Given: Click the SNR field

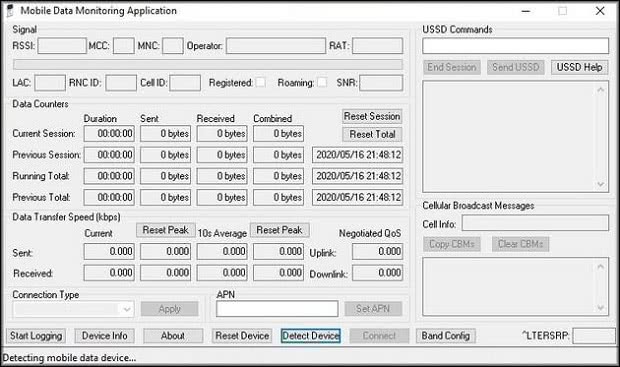Looking at the screenshot, I should tap(381, 83).
